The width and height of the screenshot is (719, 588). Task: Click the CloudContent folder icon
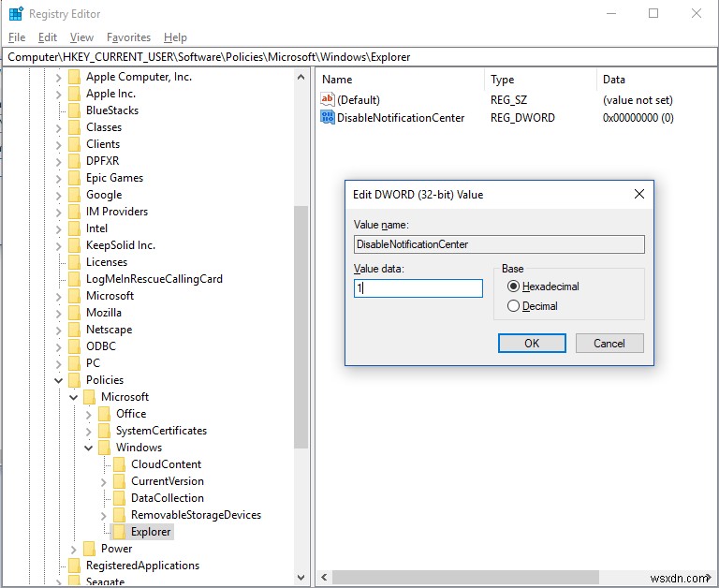point(119,464)
